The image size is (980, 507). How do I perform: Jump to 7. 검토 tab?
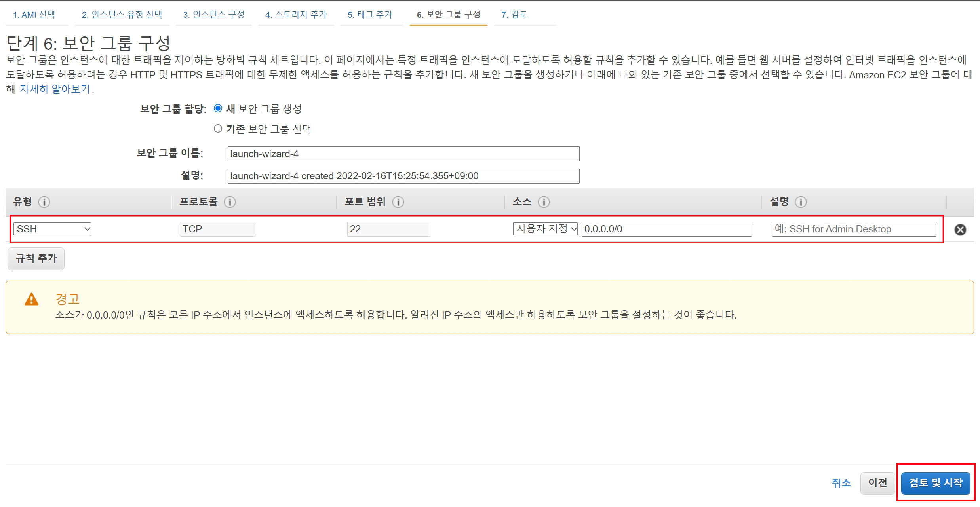coord(514,15)
